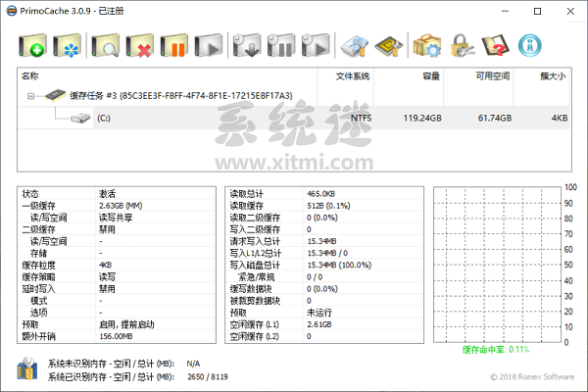Click the resume deferred write clock-play icon
This screenshot has width=588, height=392.
click(x=316, y=46)
